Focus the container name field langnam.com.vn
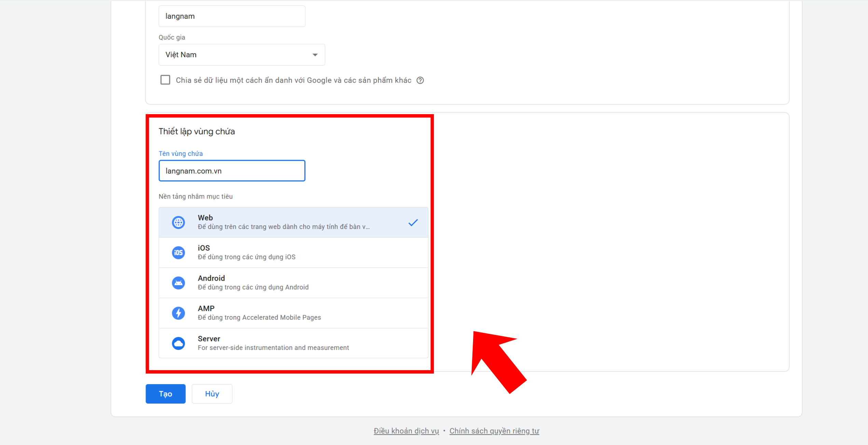Viewport: 868px width, 445px height. click(232, 171)
